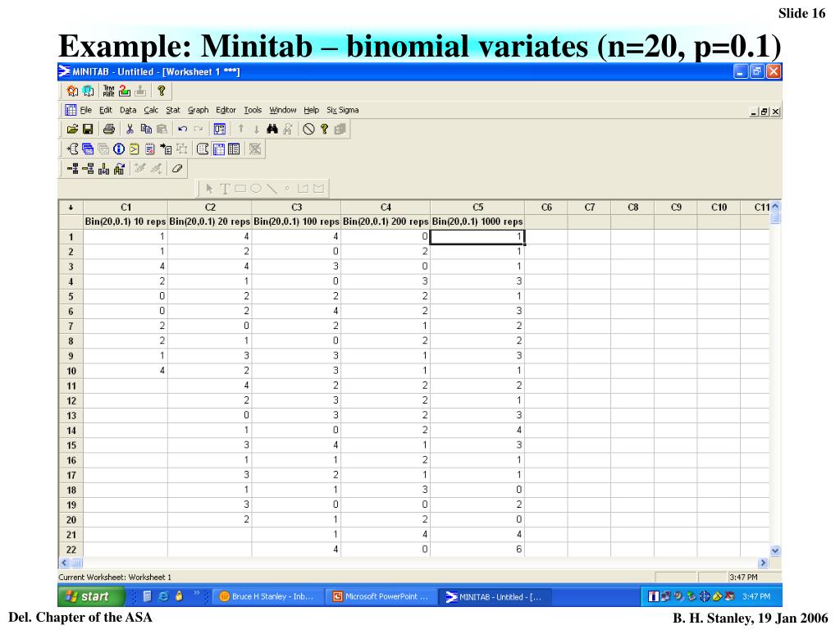
Task: Open the Six Sigma menu
Action: (343, 110)
